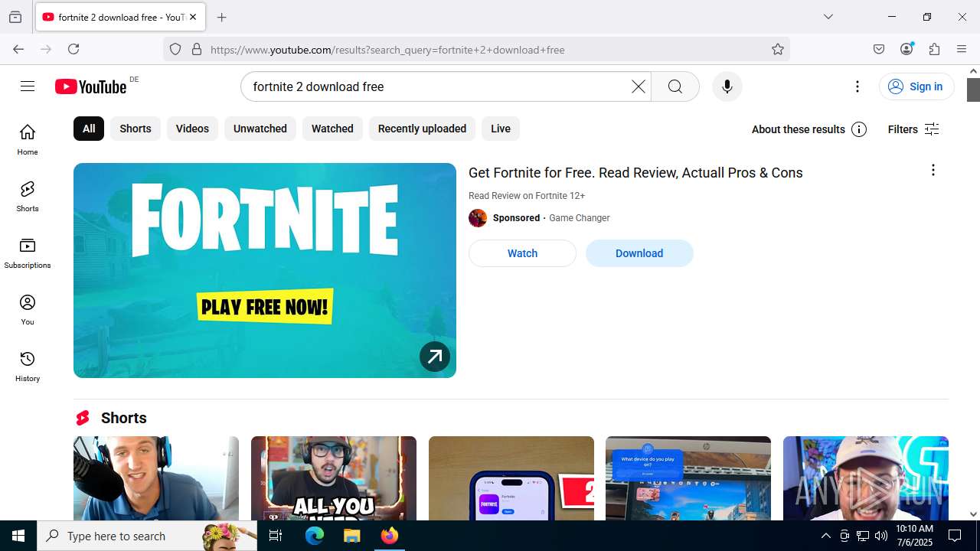Open Subscriptions in the sidebar
980x551 pixels.
28,253
